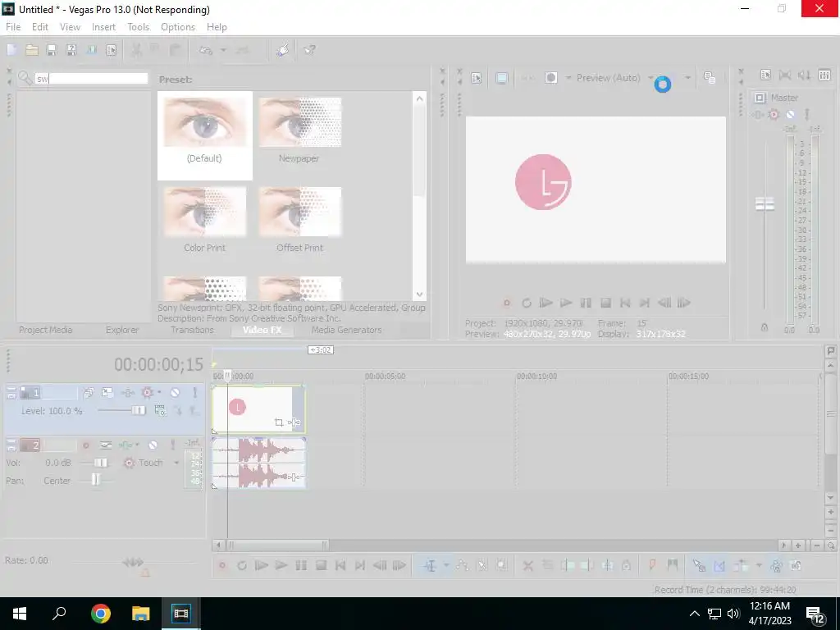Click Play From Start in the preview
Viewport: 840px width, 630px height.
pyautogui.click(x=546, y=304)
